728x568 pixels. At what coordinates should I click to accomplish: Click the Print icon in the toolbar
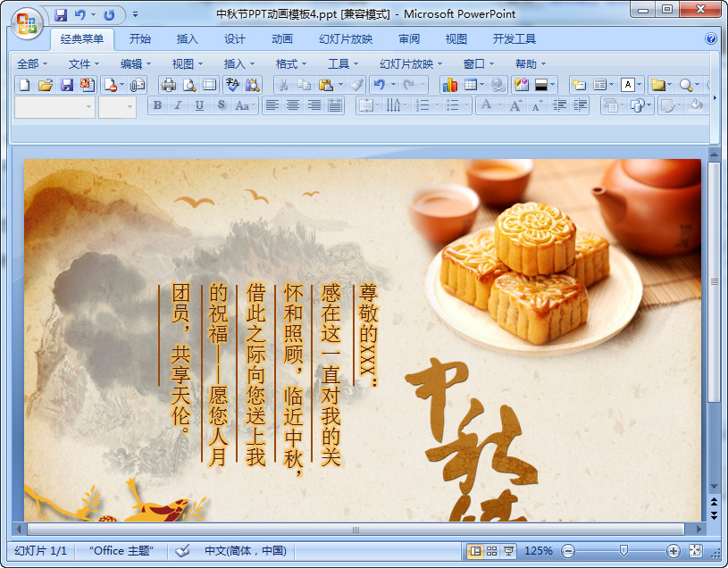[168, 85]
